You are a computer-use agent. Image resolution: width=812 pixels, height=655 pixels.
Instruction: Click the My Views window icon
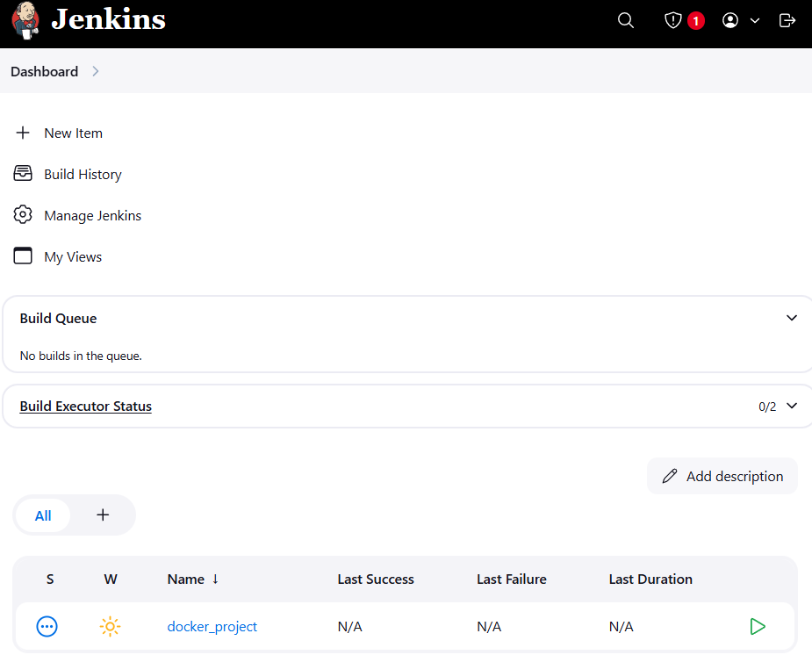click(x=23, y=256)
